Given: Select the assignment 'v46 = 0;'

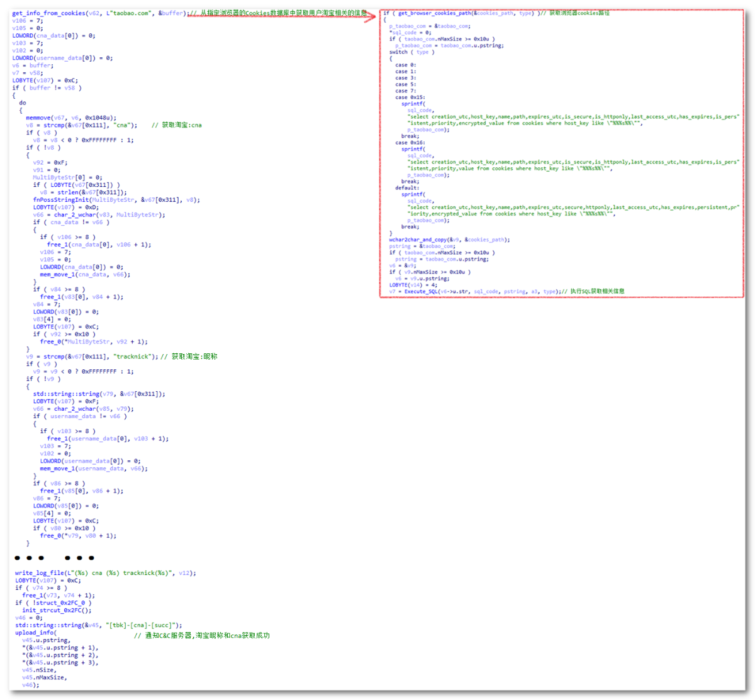Looking at the screenshot, I should 30,618.
